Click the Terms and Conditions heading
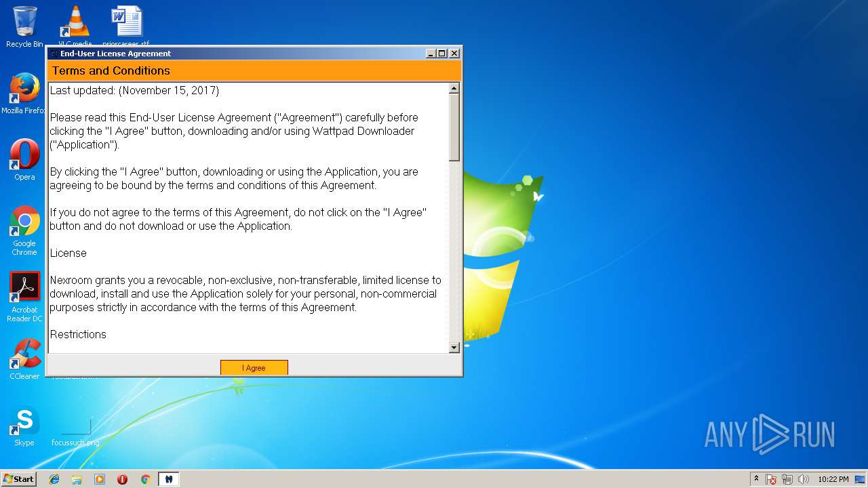Viewport: 868px width, 488px height. coord(111,70)
